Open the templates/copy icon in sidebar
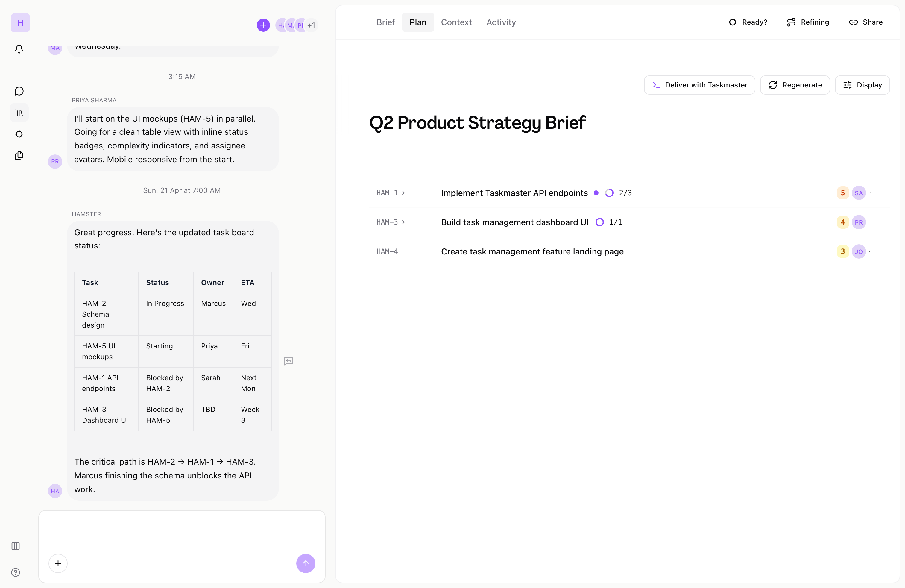905x588 pixels. 19,156
